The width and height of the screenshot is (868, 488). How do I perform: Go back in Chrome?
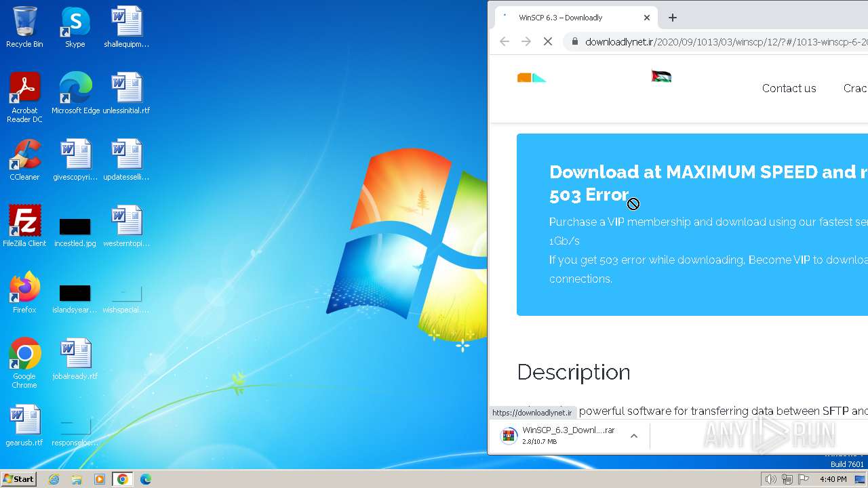pyautogui.click(x=505, y=42)
